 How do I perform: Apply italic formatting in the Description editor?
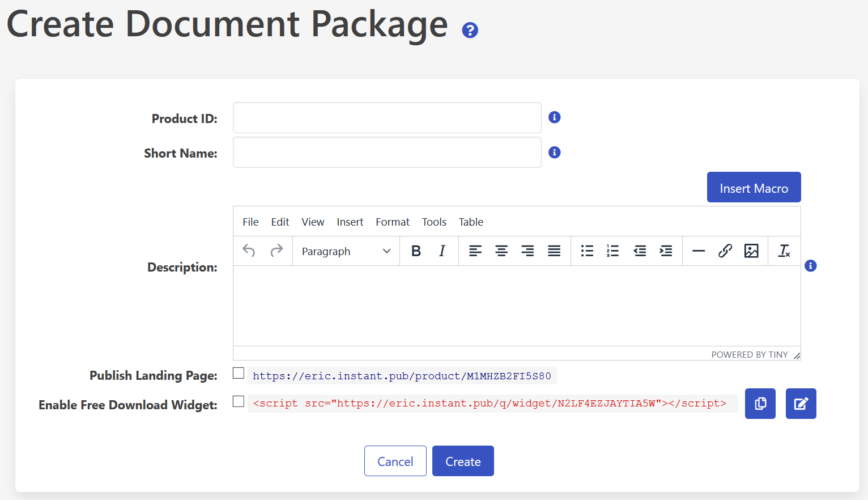[441, 251]
